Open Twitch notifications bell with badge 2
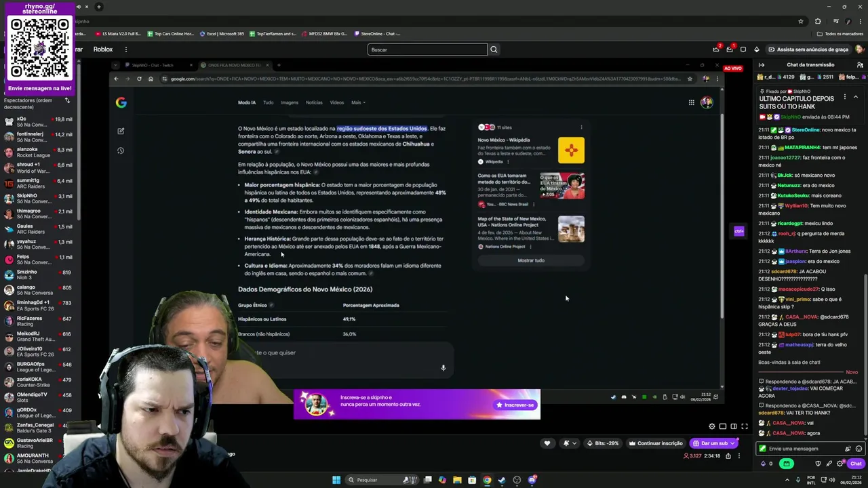868x488 pixels. tap(716, 49)
